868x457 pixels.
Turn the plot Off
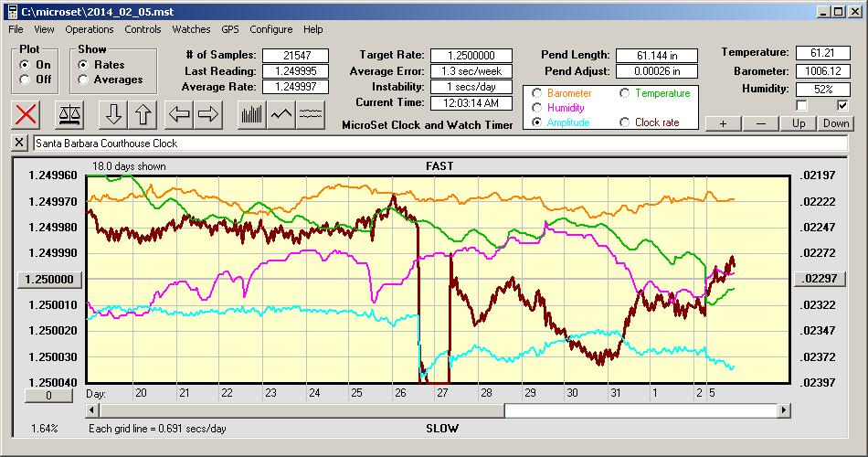[25, 80]
